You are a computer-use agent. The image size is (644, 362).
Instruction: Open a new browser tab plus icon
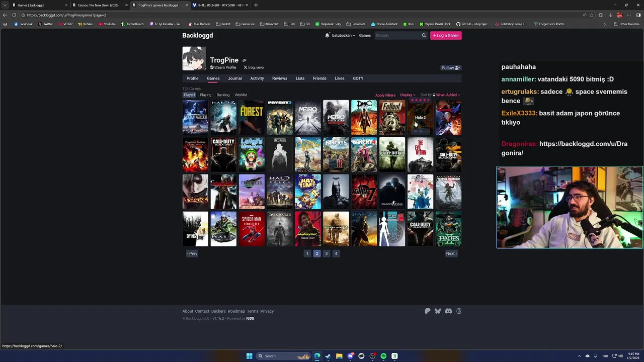[x=256, y=5]
